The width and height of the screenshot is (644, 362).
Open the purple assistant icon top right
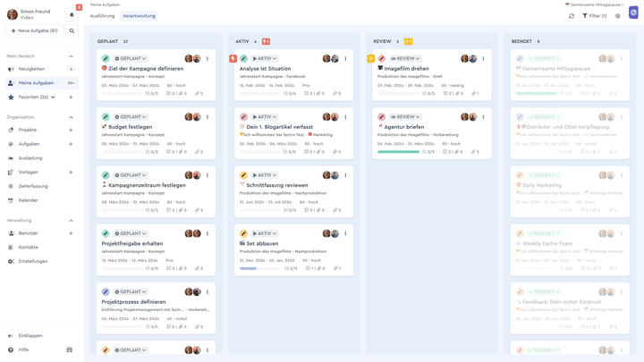coord(634,13)
